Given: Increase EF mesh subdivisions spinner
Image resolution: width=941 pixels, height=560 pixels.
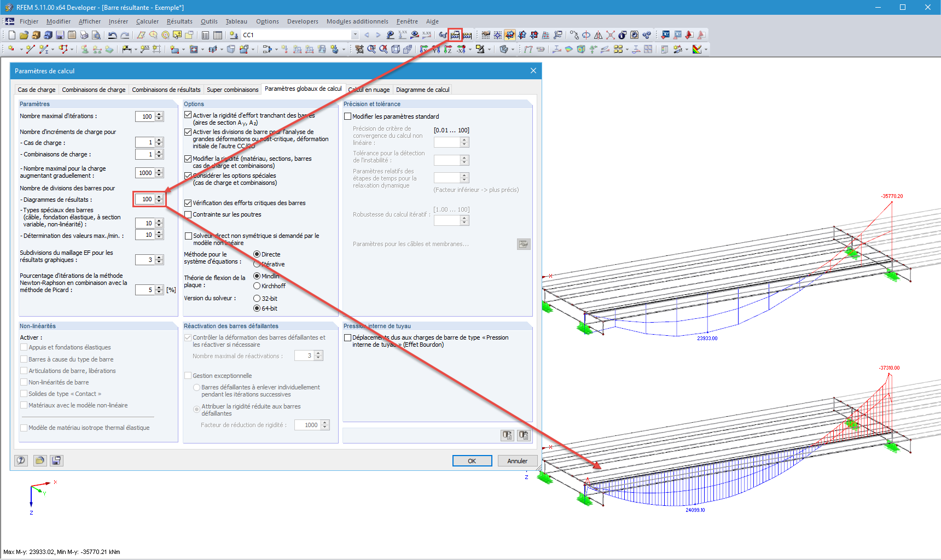Looking at the screenshot, I should click(x=159, y=258).
